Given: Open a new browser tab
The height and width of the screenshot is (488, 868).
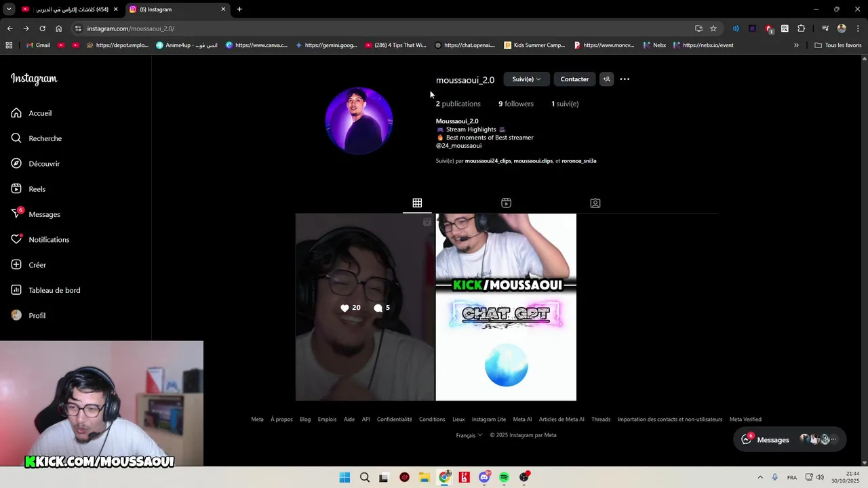Looking at the screenshot, I should [x=239, y=9].
